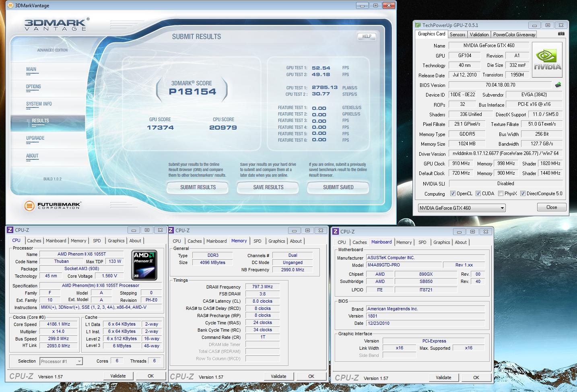
Task: Click Validate in the CPU-Z CPU window
Action: (118, 376)
